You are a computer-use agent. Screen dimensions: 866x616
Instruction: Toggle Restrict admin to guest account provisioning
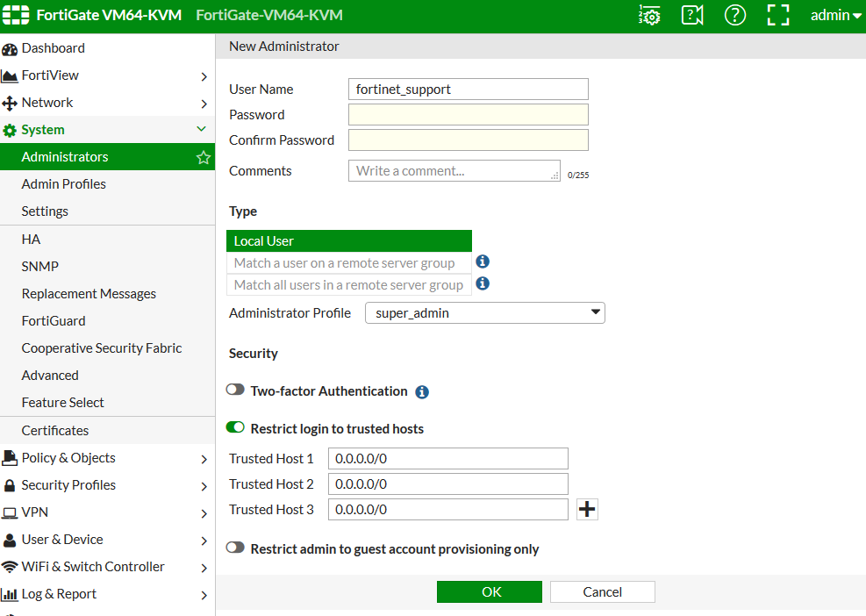tap(235, 548)
